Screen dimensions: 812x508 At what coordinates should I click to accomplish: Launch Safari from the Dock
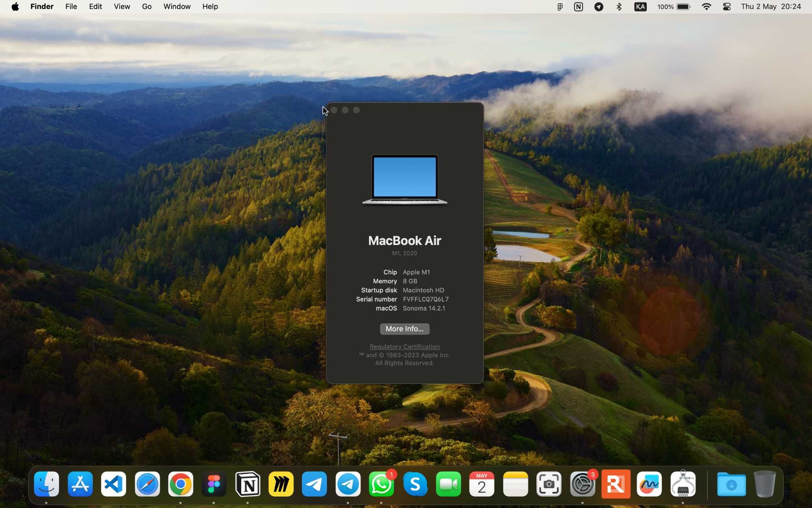click(x=147, y=484)
